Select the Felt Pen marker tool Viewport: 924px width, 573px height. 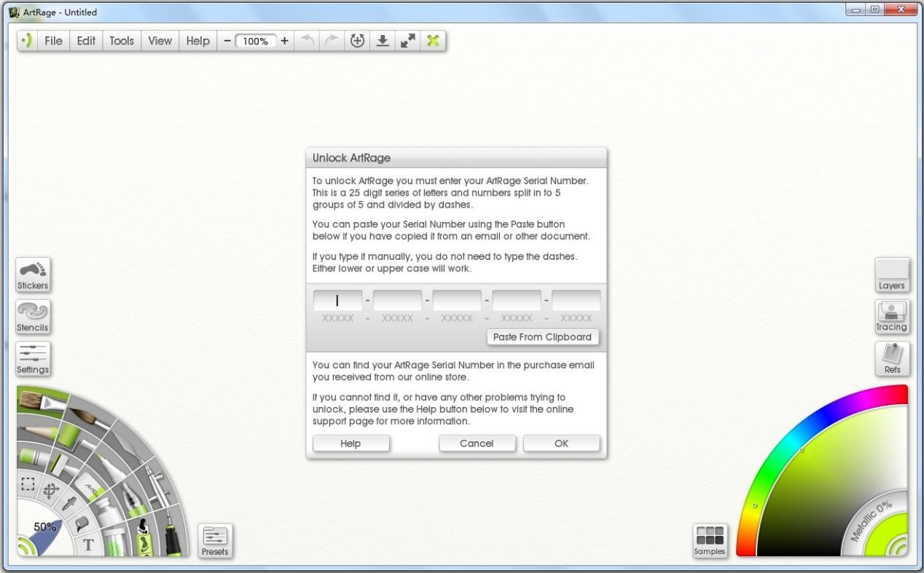pos(110,466)
